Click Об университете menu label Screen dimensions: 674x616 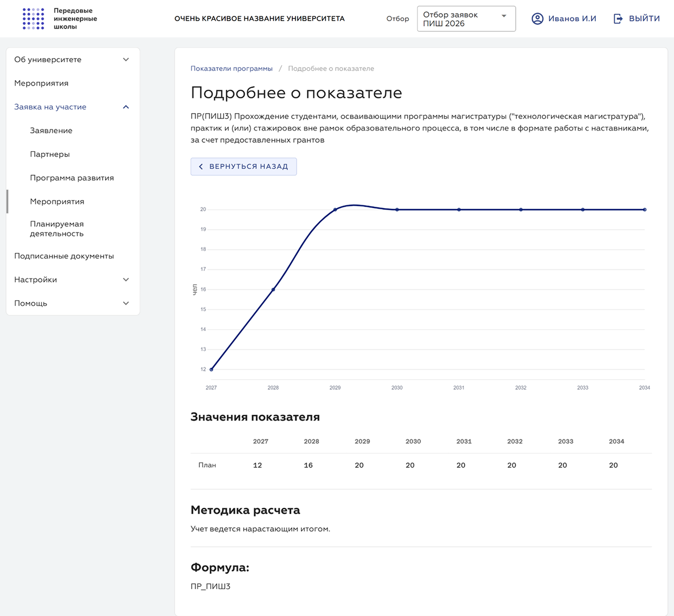point(48,60)
